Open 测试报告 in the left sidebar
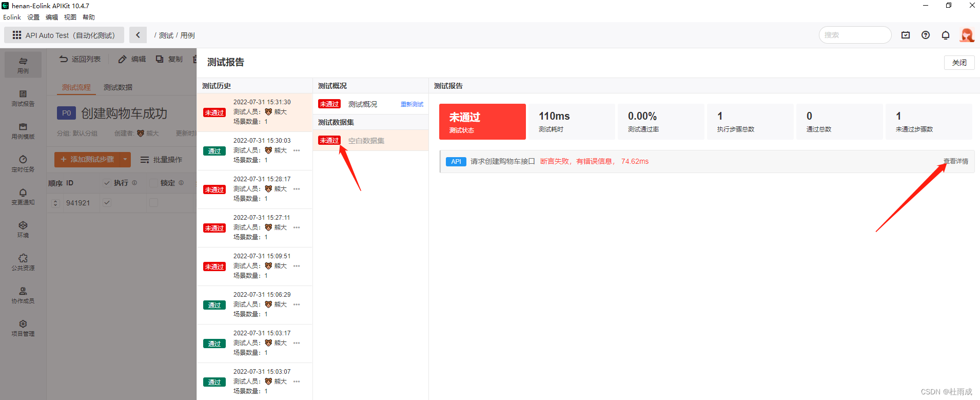The height and width of the screenshot is (400, 980). tap(23, 98)
